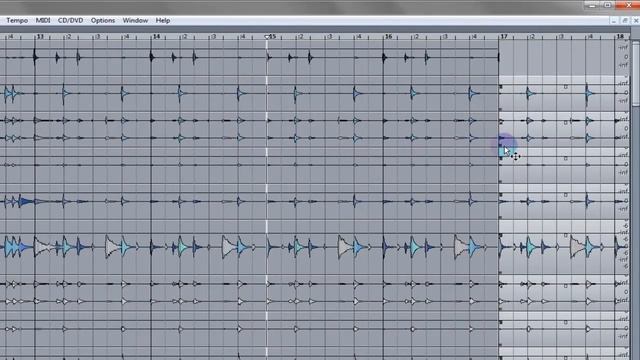Image resolution: width=640 pixels, height=360 pixels.
Task: Open the Options menu
Action: coord(103,20)
